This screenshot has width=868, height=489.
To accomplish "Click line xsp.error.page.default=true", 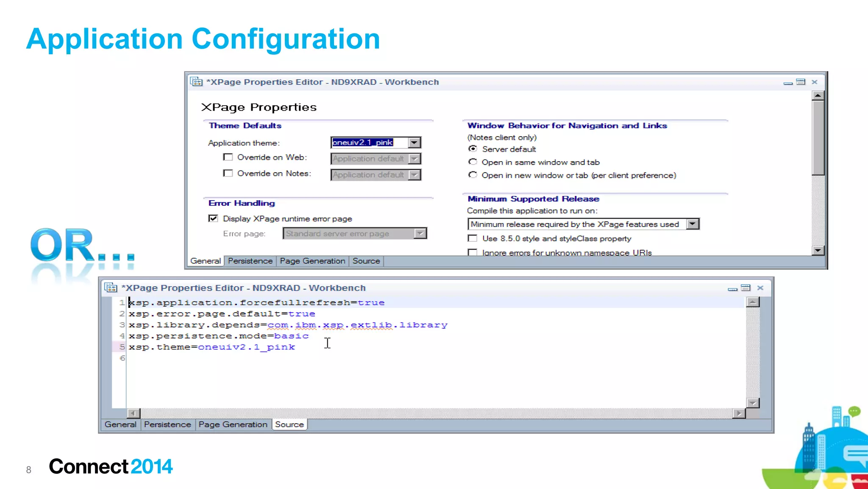I will point(222,314).
